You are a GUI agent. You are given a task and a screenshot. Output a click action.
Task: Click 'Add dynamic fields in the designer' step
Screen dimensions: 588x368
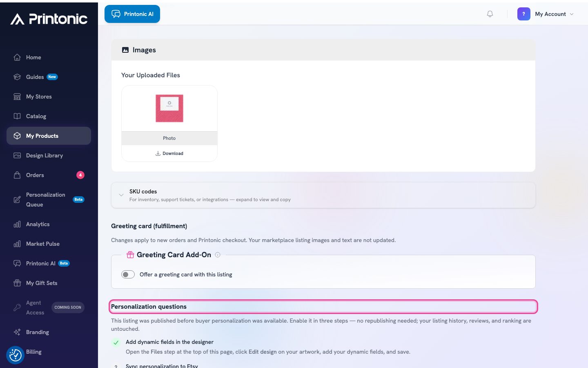[x=169, y=342]
